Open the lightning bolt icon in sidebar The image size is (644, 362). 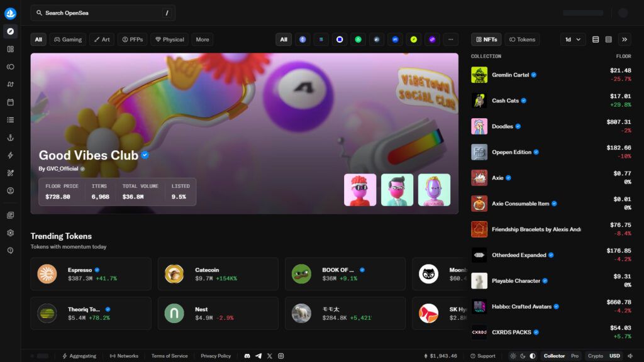(x=10, y=155)
